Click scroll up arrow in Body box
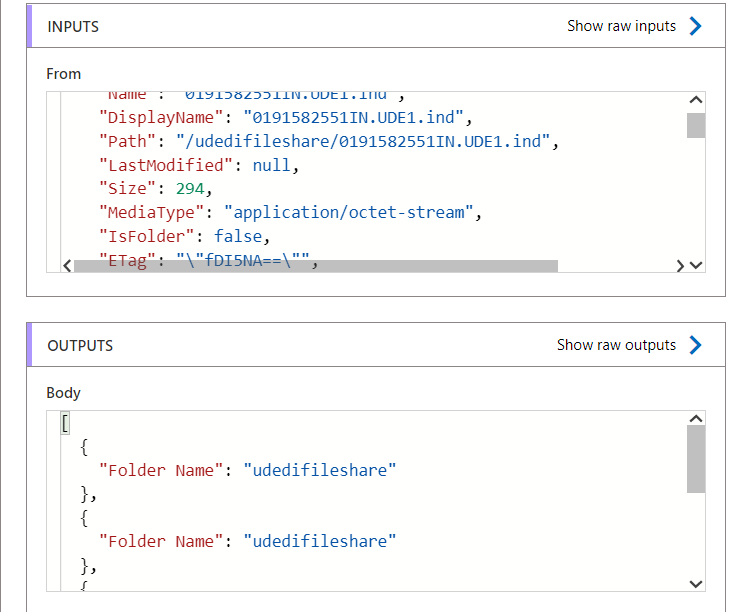The height and width of the screenshot is (612, 732). tap(697, 418)
